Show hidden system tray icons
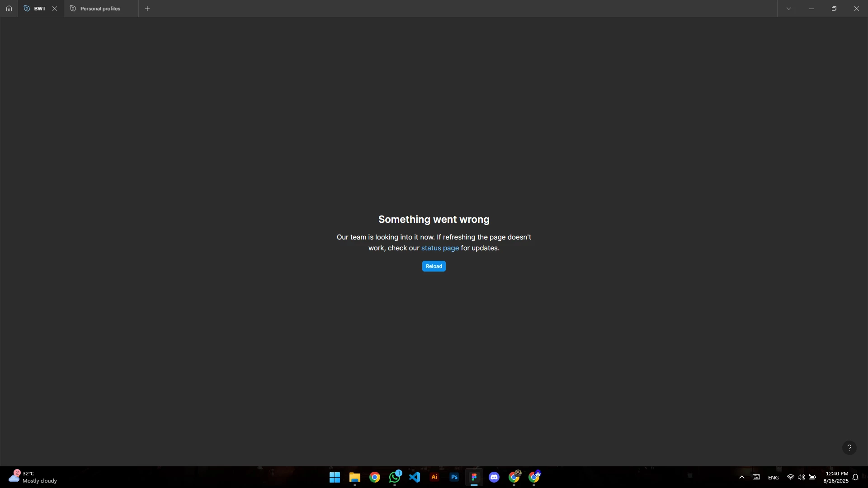Viewport: 868px width, 488px height. point(741,477)
